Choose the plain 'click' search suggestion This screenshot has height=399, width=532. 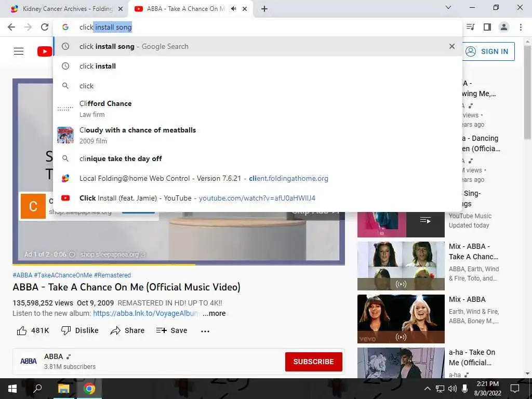(x=258, y=86)
